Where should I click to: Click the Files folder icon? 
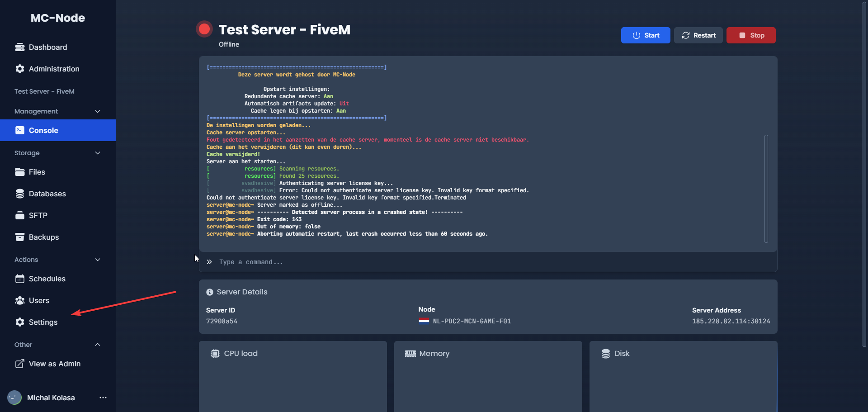(20, 172)
